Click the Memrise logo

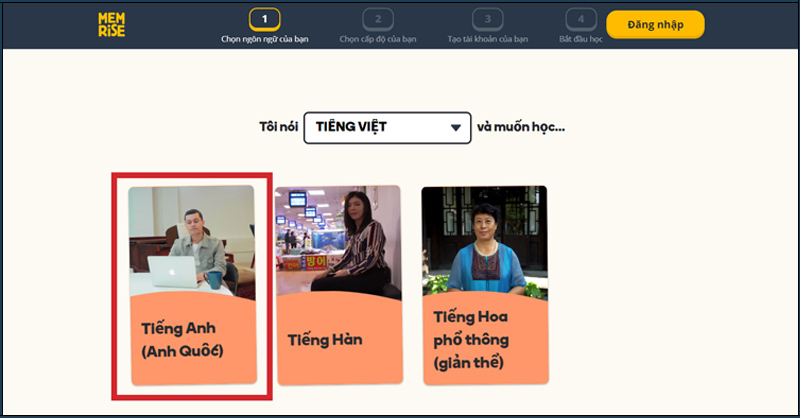(111, 24)
